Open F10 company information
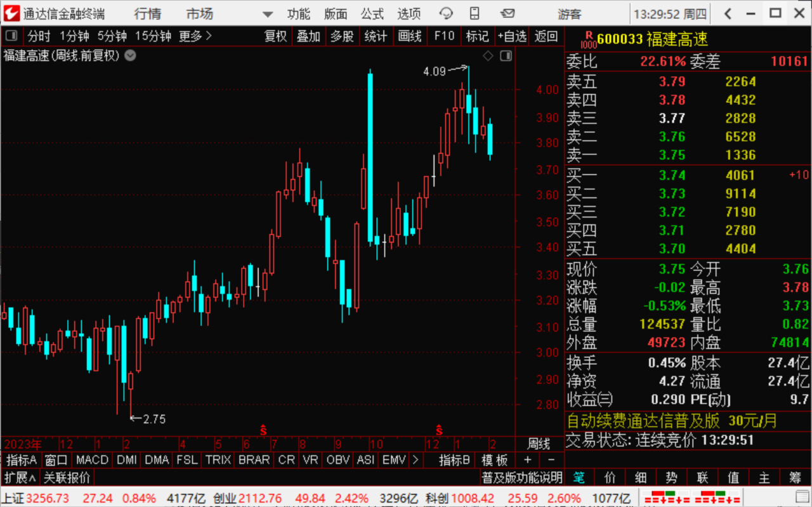The image size is (812, 507). [x=444, y=37]
